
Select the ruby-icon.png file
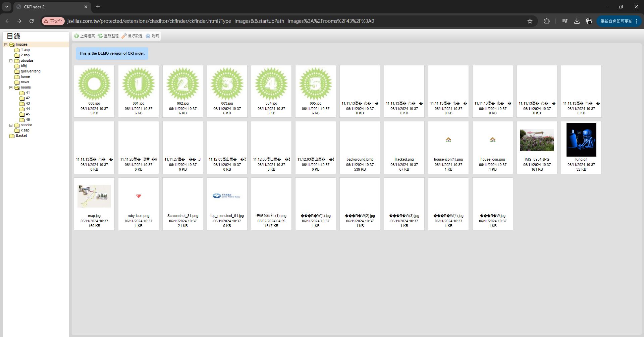139,204
